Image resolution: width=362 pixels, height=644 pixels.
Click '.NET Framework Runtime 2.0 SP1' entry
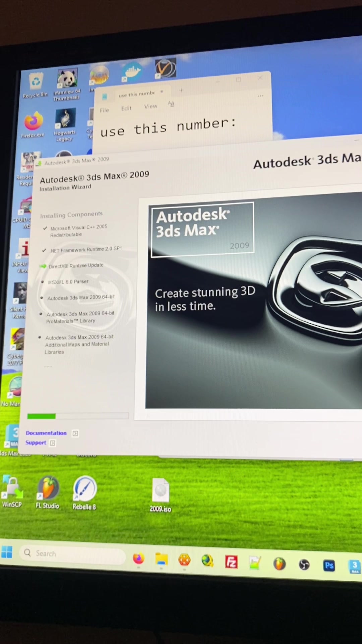tap(86, 249)
